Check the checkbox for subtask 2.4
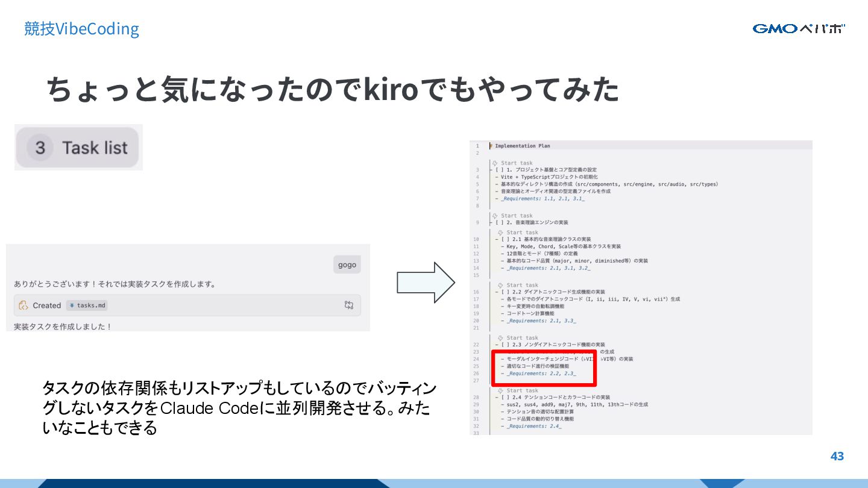The width and height of the screenshot is (868, 488). point(506,398)
